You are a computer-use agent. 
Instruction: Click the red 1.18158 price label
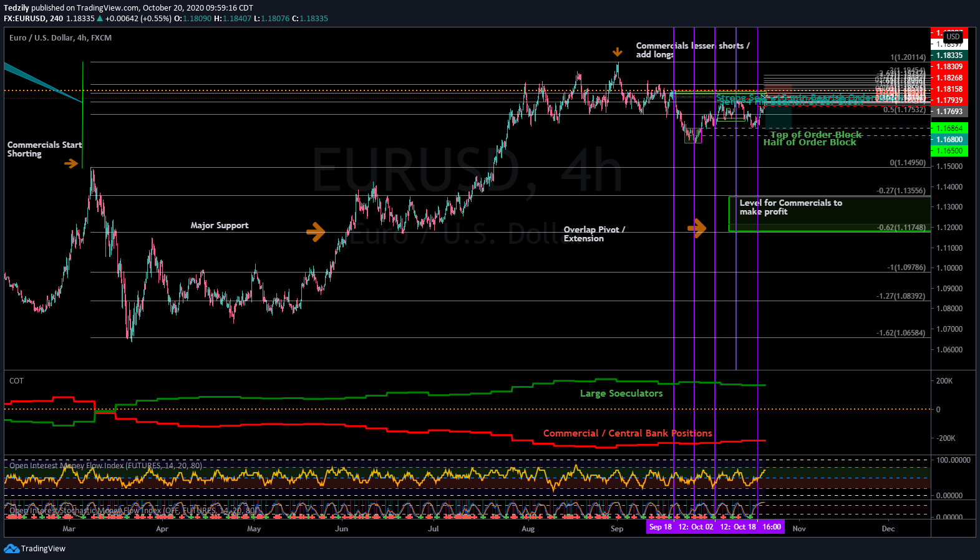(949, 89)
